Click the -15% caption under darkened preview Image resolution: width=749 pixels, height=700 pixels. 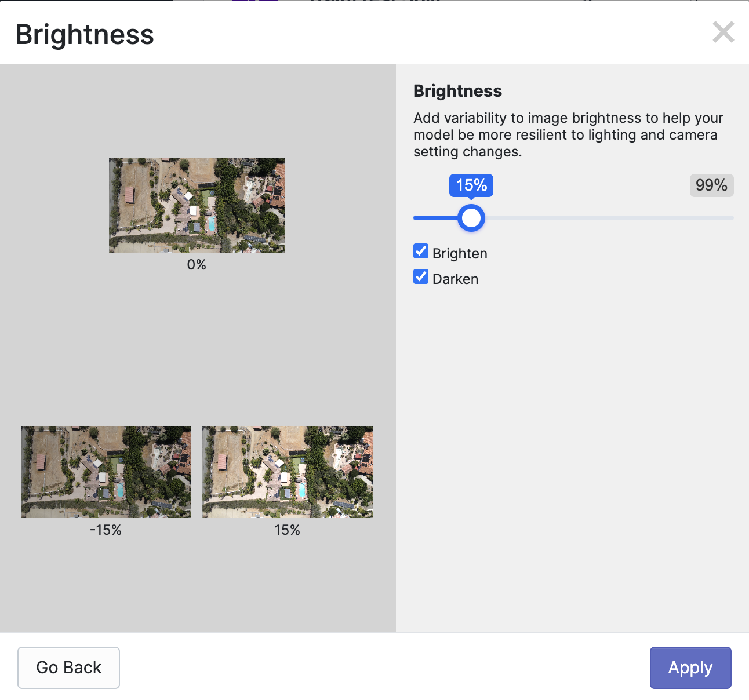106,530
